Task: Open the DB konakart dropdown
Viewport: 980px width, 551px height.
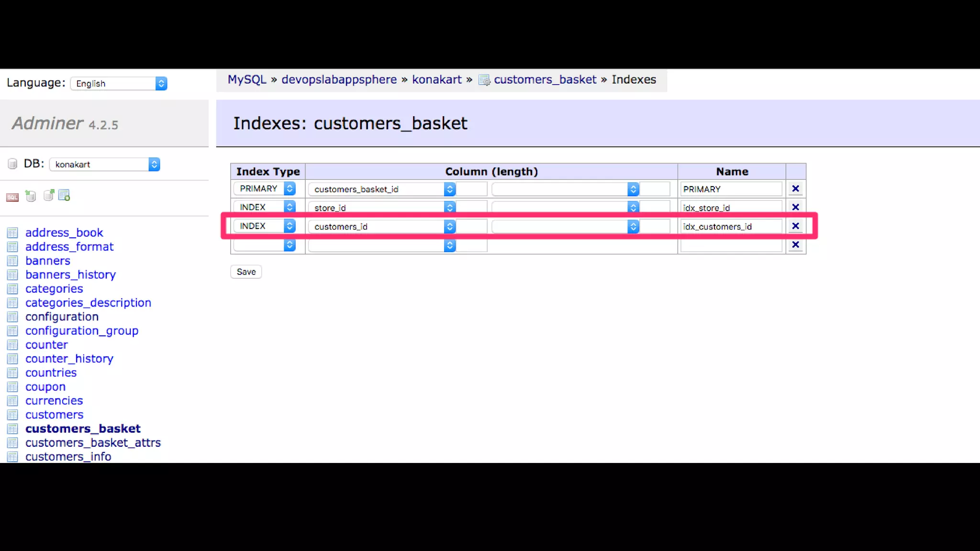Action: 104,165
